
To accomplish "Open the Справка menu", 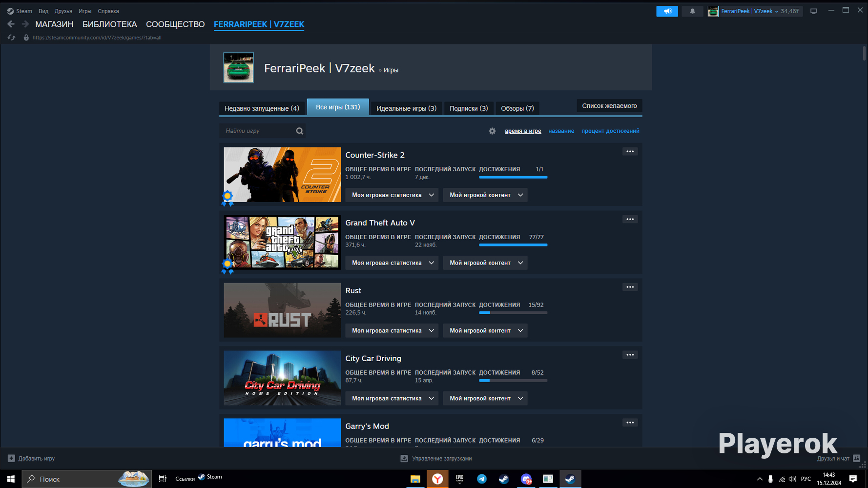I will pos(108,11).
